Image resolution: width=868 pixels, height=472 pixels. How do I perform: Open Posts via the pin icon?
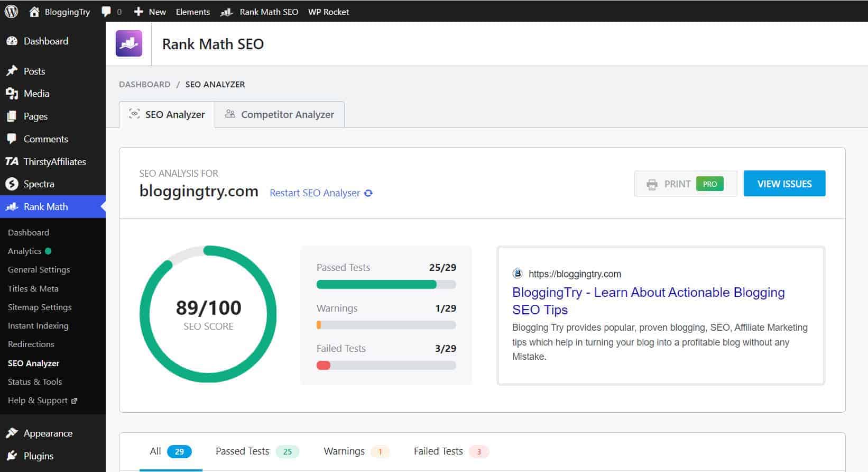tap(12, 71)
